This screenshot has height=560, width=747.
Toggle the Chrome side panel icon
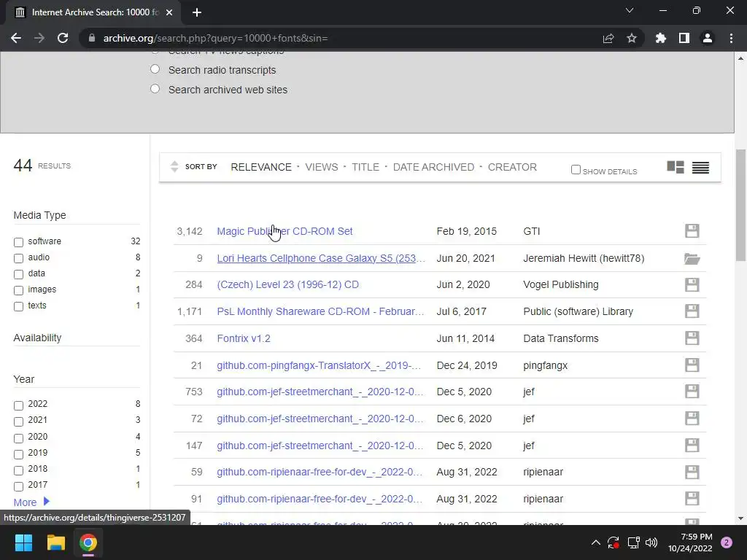pos(684,38)
